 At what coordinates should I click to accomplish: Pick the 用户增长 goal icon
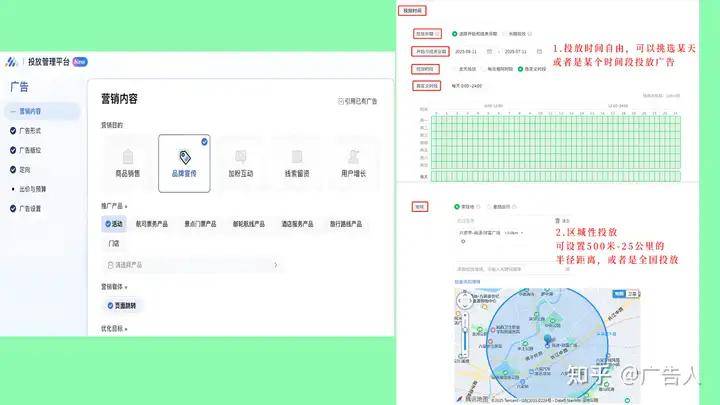click(x=353, y=157)
